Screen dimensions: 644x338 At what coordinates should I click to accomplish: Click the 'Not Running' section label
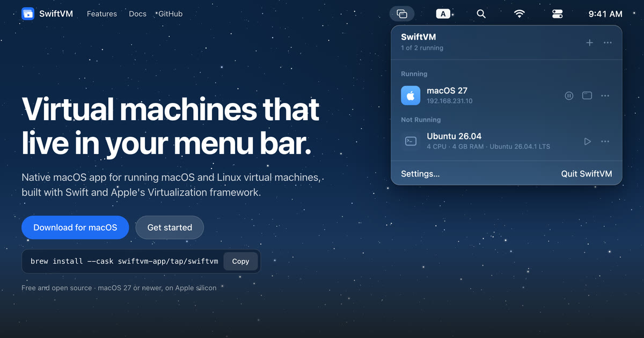tap(421, 120)
